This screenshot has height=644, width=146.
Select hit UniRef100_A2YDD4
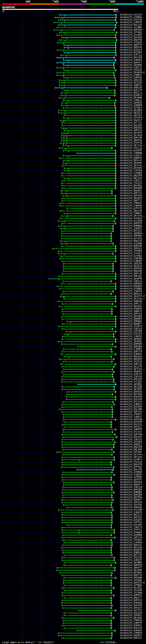[131, 256]
